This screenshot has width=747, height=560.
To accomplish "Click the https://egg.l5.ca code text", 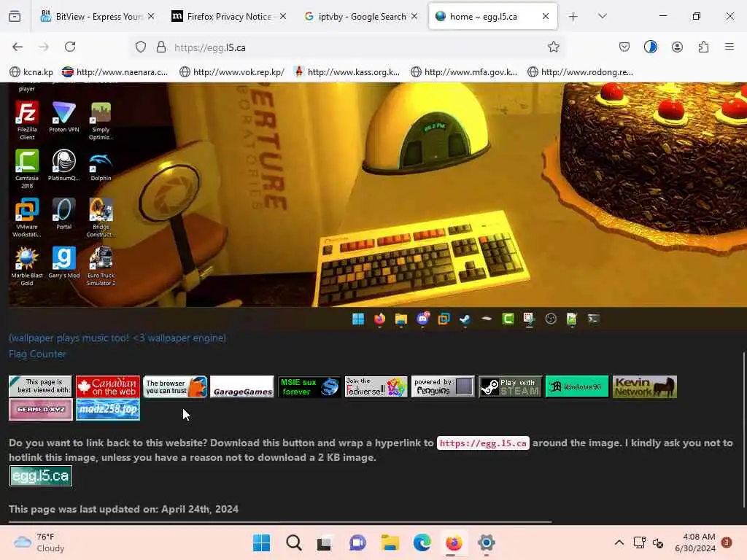I will coord(483,443).
